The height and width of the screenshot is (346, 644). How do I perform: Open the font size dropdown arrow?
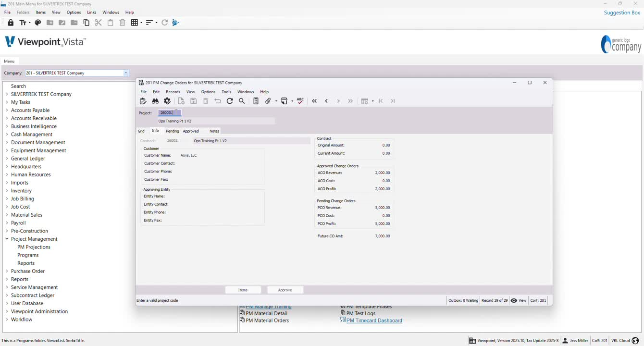29,23
